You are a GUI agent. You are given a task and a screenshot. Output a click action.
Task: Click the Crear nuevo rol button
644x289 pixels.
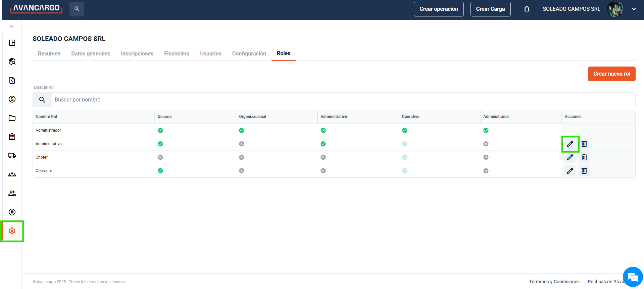click(611, 74)
